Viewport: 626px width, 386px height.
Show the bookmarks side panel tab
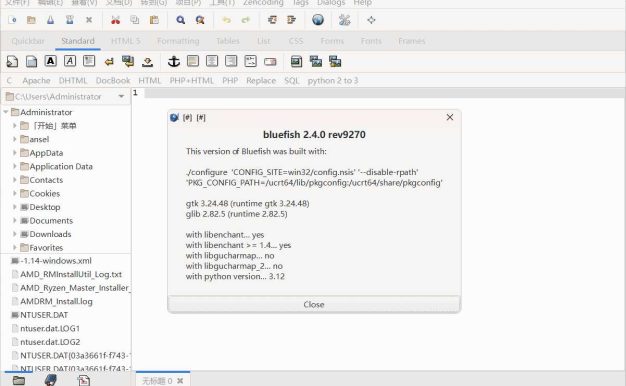(51, 380)
